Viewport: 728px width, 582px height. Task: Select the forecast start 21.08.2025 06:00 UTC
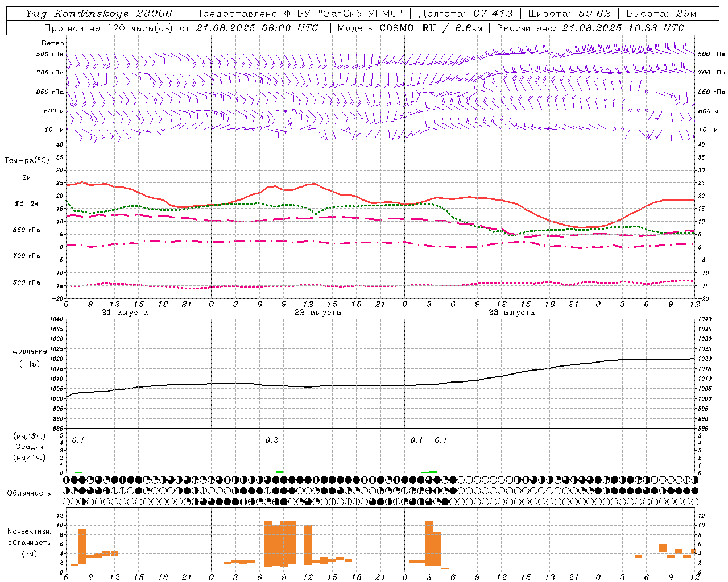tap(257, 28)
